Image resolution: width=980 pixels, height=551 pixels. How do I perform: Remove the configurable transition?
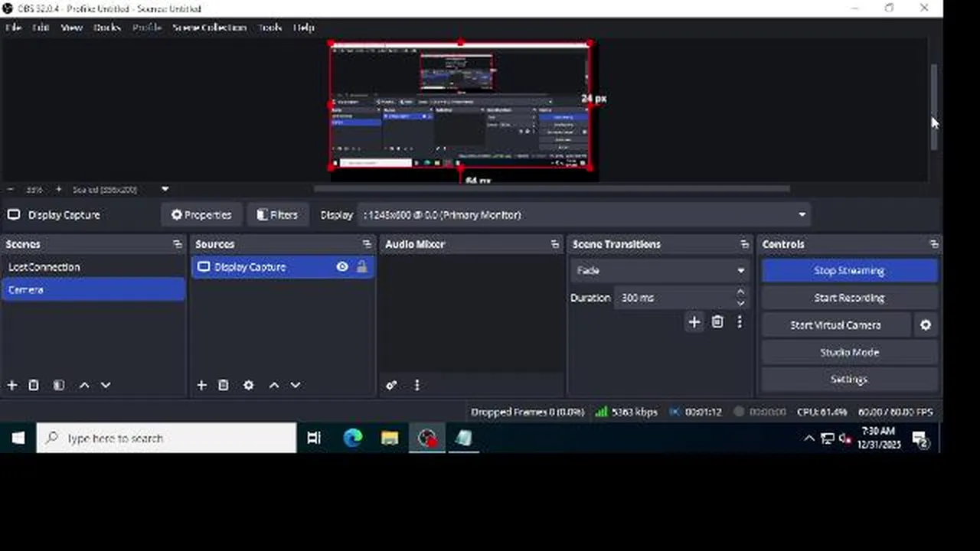point(717,322)
